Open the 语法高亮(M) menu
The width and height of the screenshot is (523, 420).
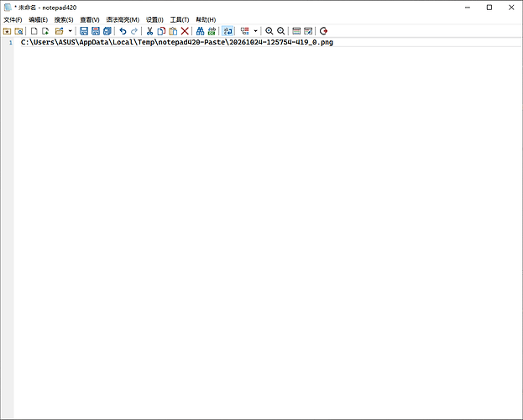click(x=123, y=19)
